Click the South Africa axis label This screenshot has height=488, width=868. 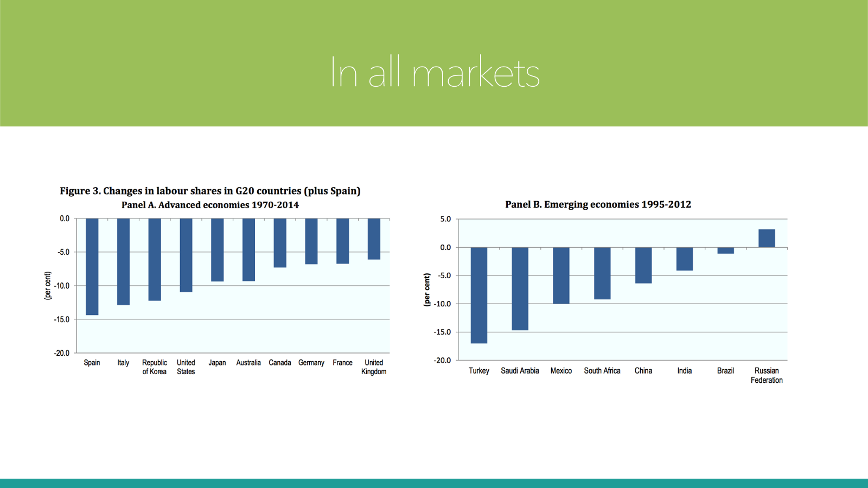[602, 371]
